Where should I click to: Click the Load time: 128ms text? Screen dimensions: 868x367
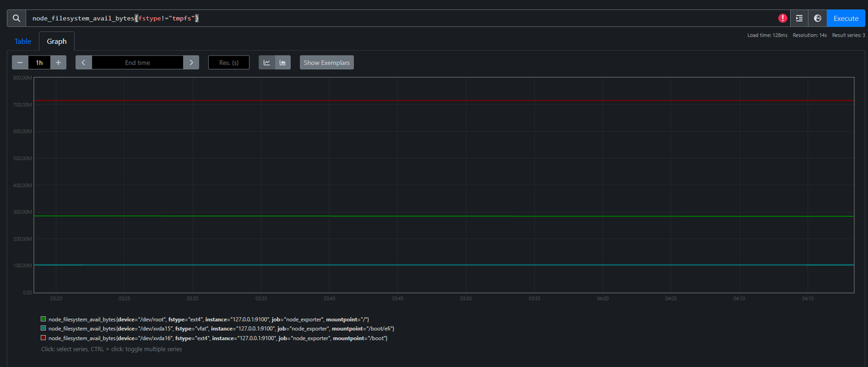pos(767,35)
